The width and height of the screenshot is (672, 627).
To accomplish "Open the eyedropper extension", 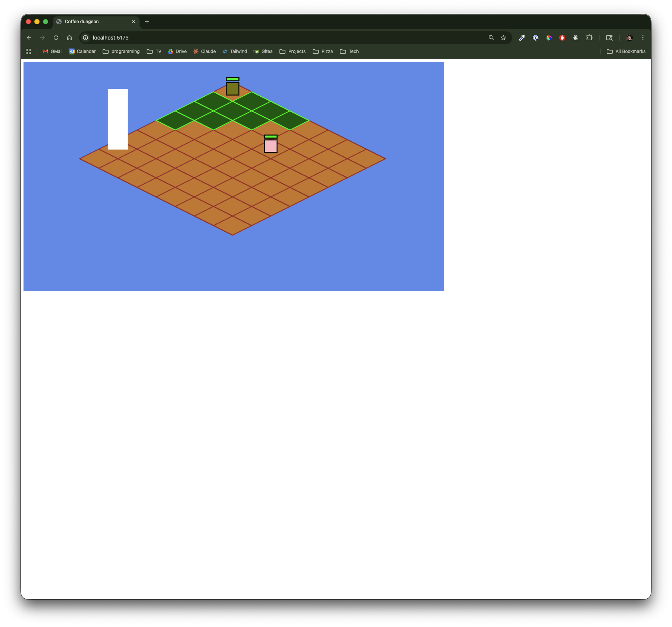I will [x=522, y=38].
